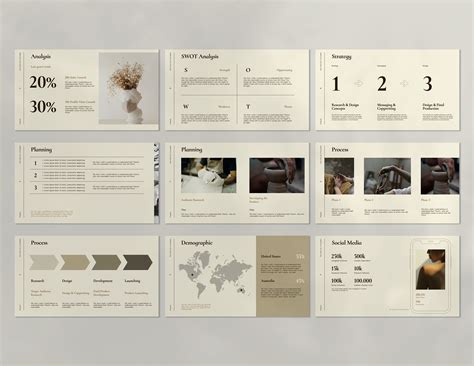Click the 250k statistic on Social Media
474x366 pixels.
tap(337, 256)
